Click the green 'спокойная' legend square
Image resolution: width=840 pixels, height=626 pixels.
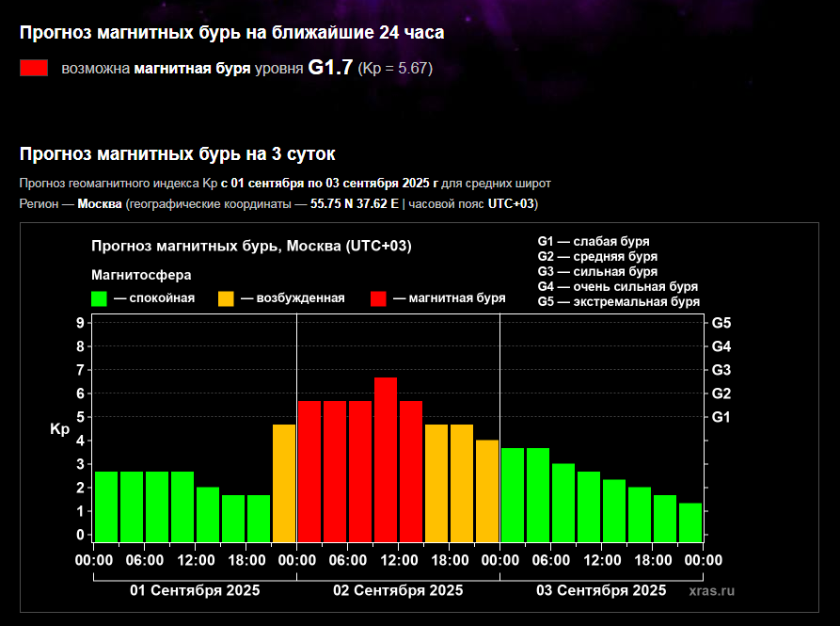tap(99, 298)
